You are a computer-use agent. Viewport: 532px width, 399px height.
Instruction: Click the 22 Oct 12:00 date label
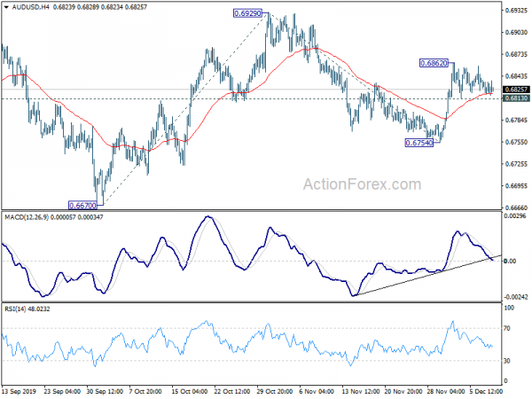tap(232, 392)
